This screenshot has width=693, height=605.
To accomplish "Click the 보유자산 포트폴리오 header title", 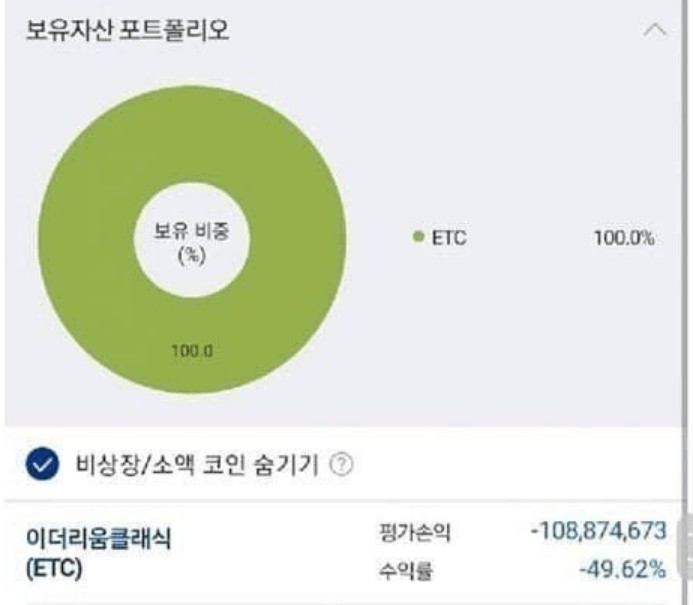I will coord(127,30).
